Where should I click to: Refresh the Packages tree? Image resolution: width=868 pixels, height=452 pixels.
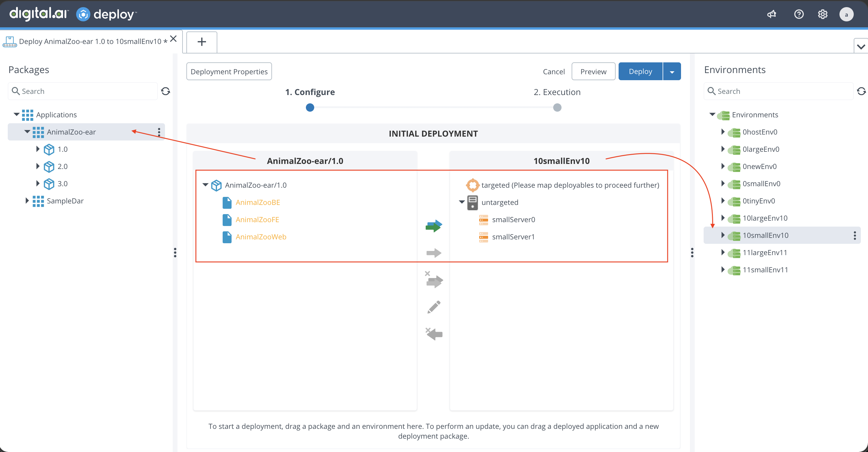coord(166,91)
